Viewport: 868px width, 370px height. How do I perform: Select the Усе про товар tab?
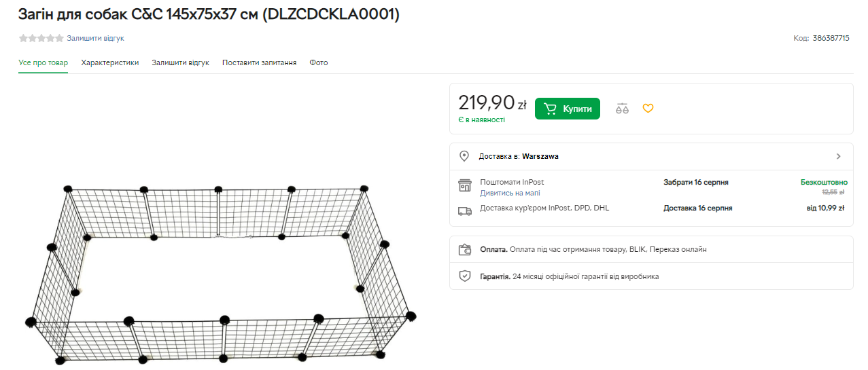tap(43, 62)
